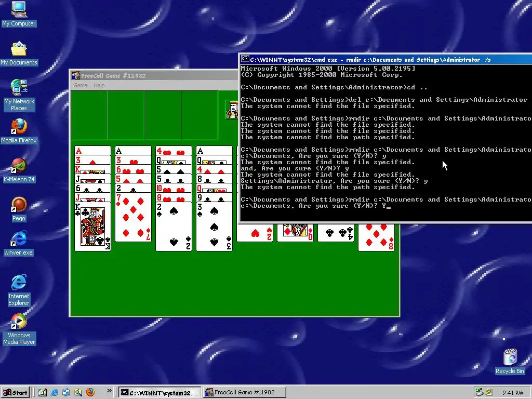Click the FreeCell window title bar icon
This screenshot has width=532, height=399.
point(76,75)
